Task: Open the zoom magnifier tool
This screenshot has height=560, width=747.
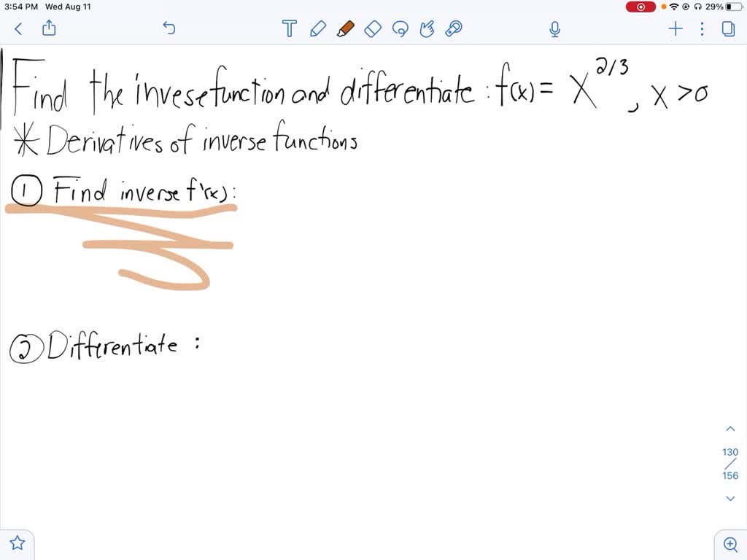Action: click(x=730, y=544)
